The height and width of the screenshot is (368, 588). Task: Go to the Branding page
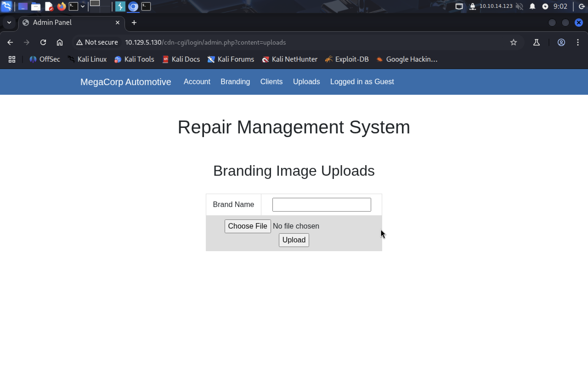235,81
